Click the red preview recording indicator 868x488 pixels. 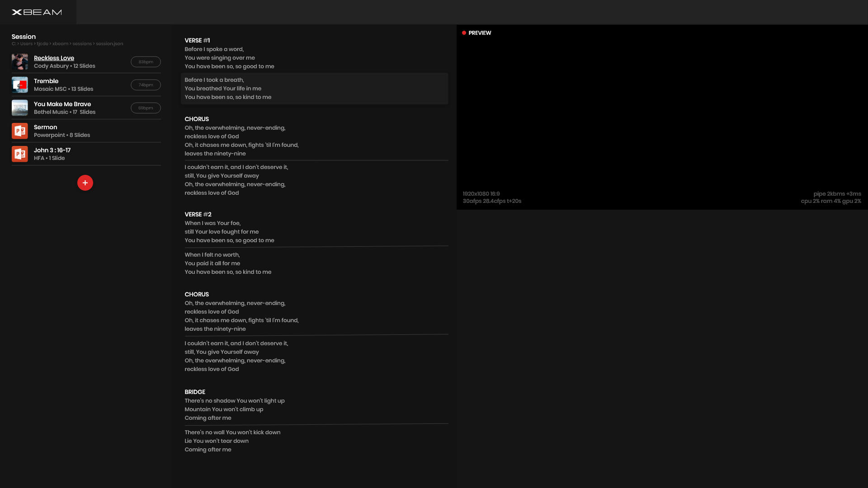[464, 33]
